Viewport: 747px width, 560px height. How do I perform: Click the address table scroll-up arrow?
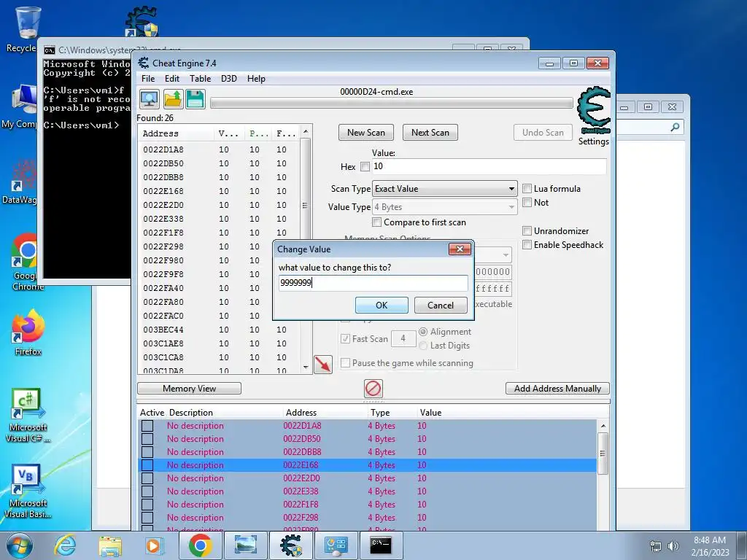[603, 426]
